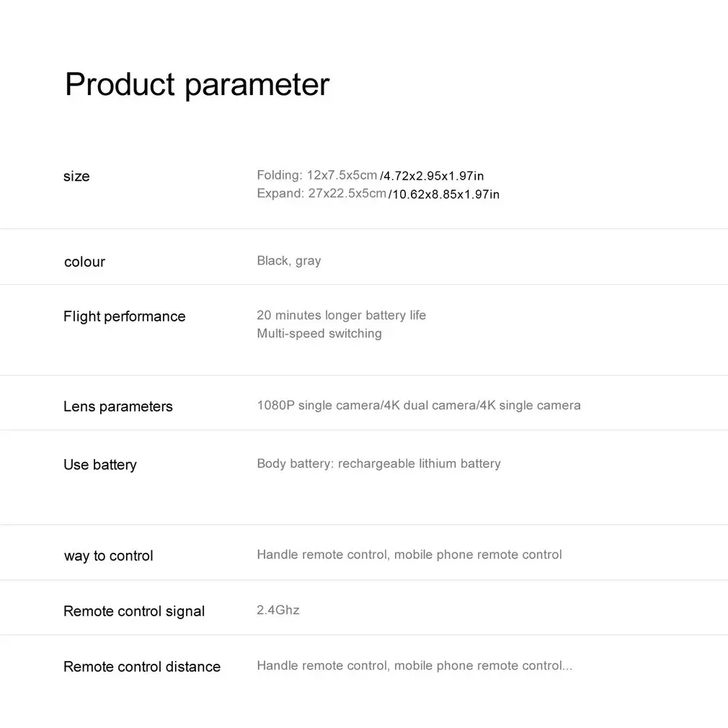The height and width of the screenshot is (728, 728).
Task: Click the Multi-speed switching text
Action: tap(319, 333)
